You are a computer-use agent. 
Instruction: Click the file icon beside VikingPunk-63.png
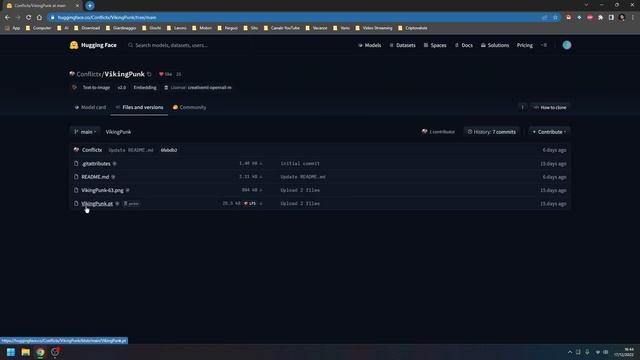point(76,190)
